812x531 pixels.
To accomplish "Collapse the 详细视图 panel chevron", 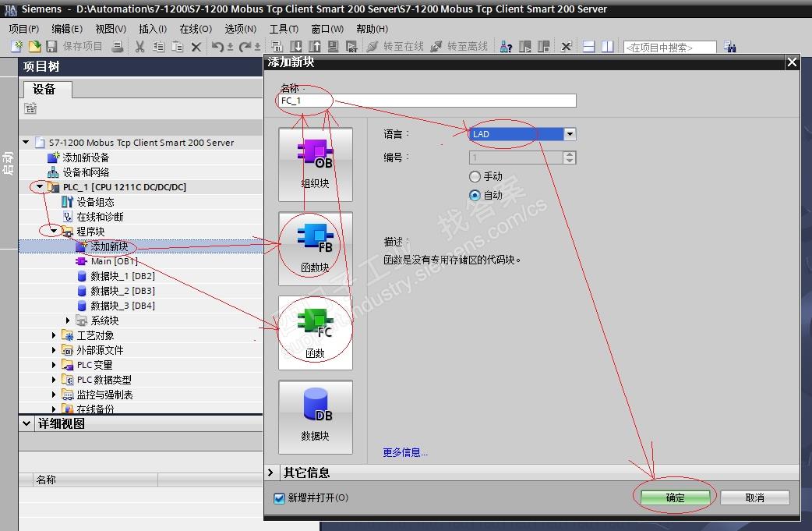I will pos(26,423).
